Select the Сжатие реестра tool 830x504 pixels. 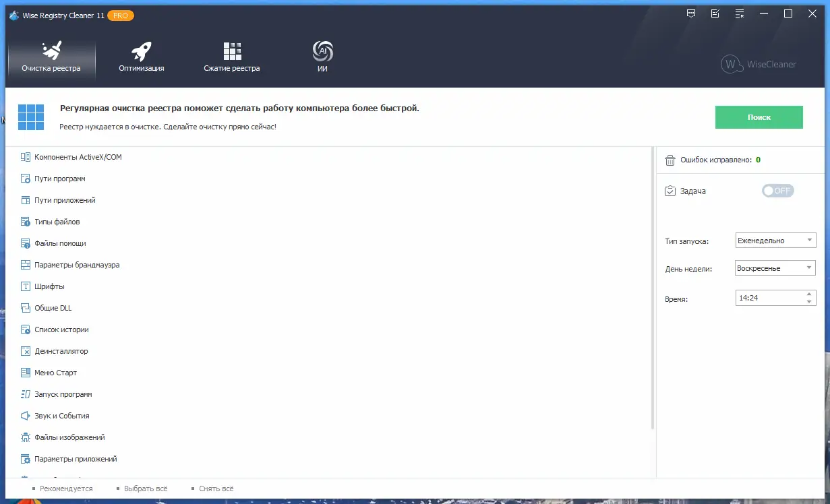(x=232, y=55)
